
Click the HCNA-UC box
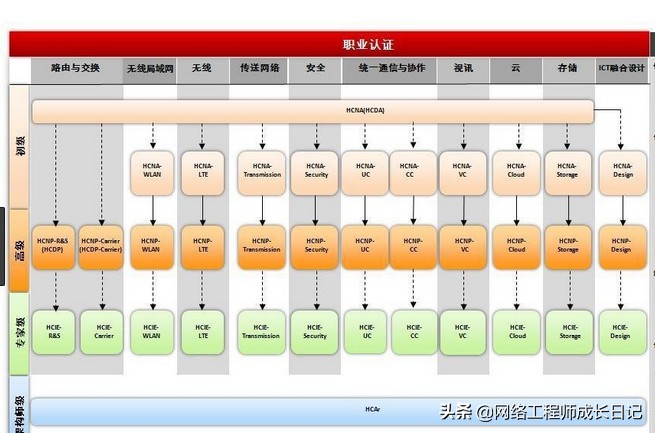click(x=365, y=173)
